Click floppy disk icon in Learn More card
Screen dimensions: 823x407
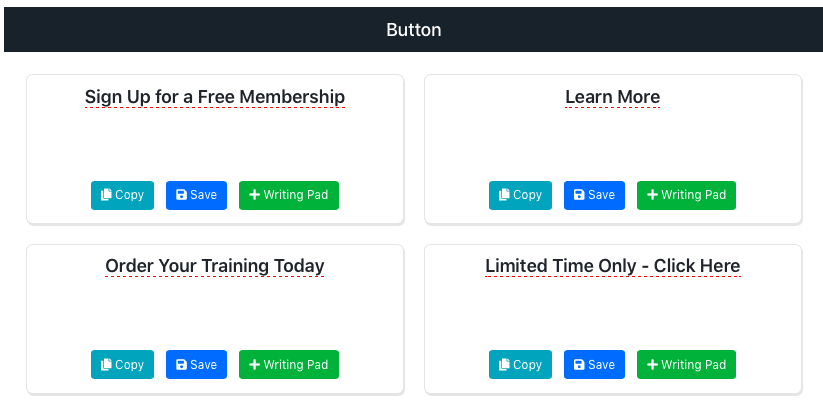(x=579, y=195)
